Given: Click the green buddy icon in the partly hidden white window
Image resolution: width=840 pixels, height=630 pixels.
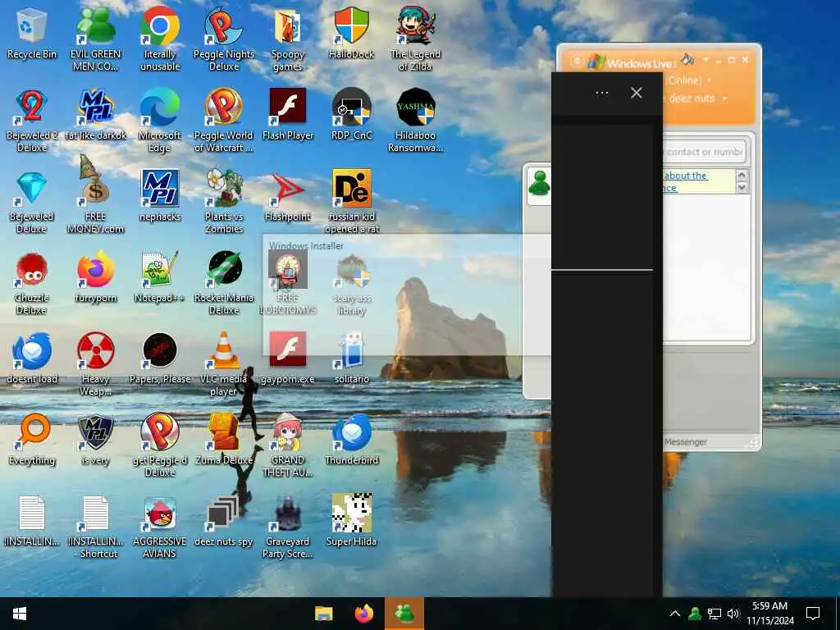Looking at the screenshot, I should (x=539, y=185).
